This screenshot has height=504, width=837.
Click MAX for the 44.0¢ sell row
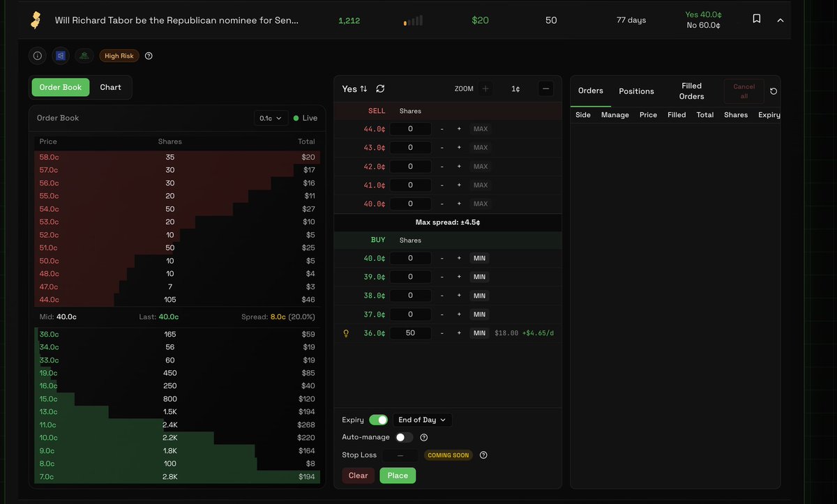coord(481,129)
